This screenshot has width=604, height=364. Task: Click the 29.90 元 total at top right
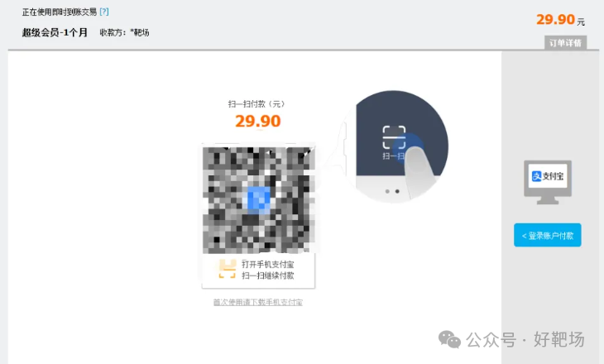pos(560,20)
